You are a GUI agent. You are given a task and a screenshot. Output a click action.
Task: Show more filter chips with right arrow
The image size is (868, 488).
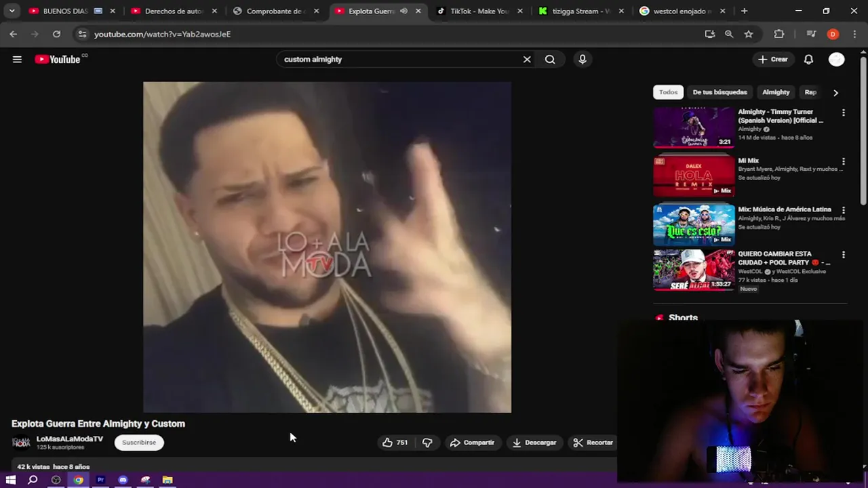[x=835, y=92]
